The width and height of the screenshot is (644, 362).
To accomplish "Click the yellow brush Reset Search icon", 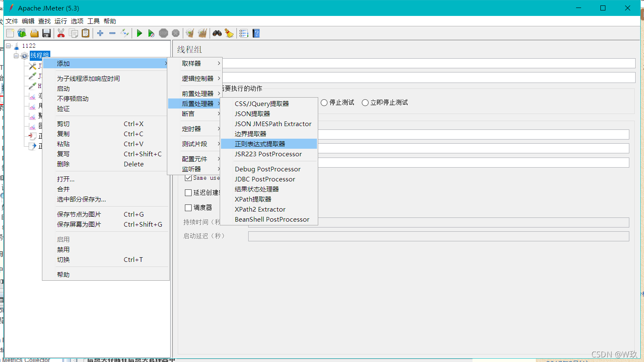I will [229, 33].
